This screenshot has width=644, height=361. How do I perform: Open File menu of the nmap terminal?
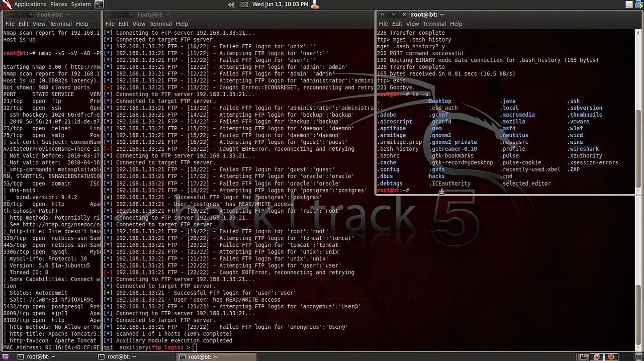[10, 24]
